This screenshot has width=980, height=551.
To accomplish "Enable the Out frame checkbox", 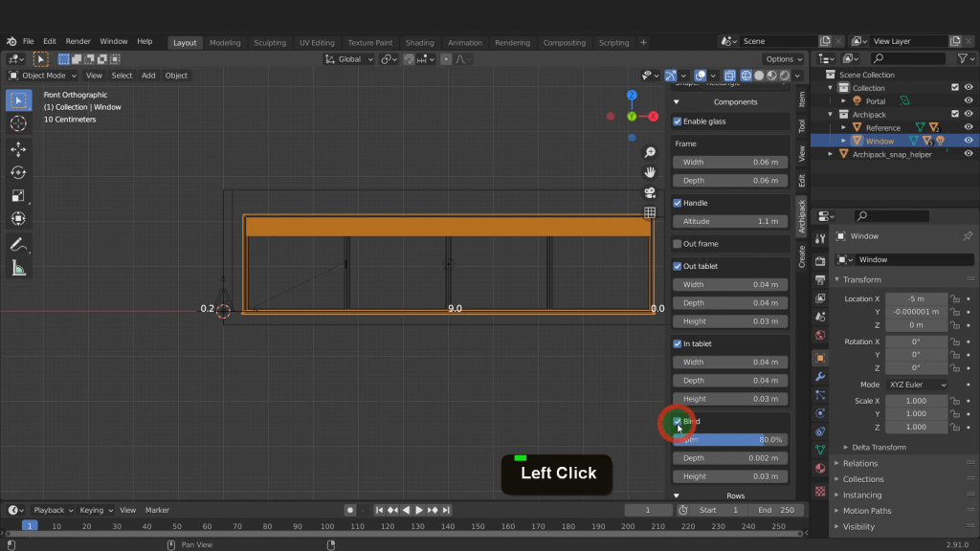I will 678,244.
